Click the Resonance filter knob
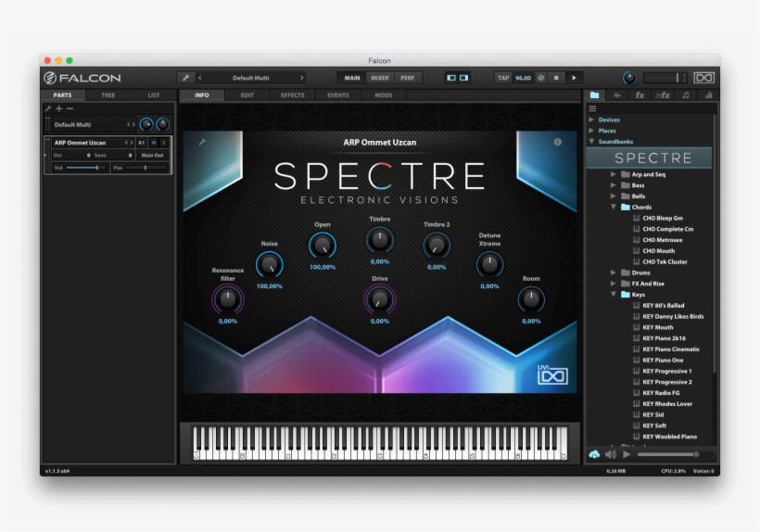The image size is (760, 532). [227, 299]
